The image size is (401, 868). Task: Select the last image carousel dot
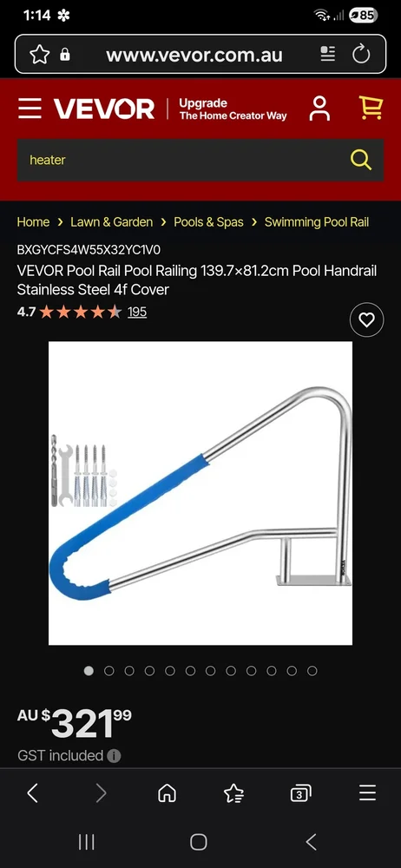coord(312,671)
